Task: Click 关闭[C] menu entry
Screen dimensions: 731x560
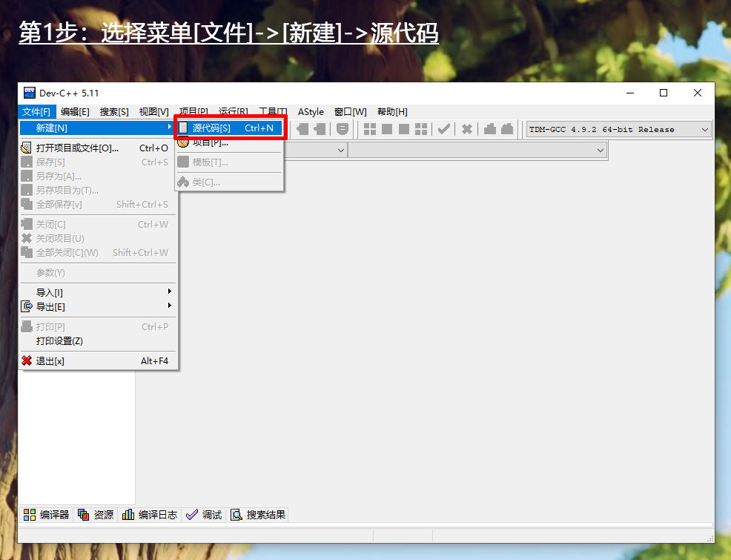Action: pyautogui.click(x=97, y=224)
